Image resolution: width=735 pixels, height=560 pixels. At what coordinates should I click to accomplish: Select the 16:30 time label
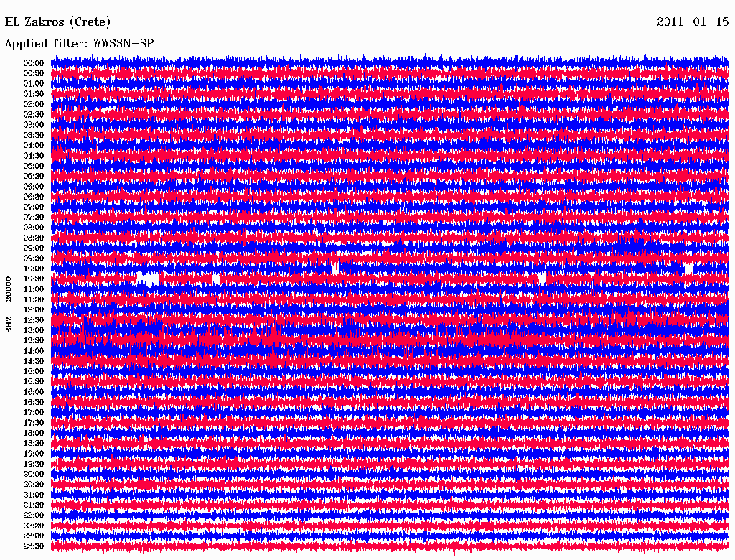point(34,402)
